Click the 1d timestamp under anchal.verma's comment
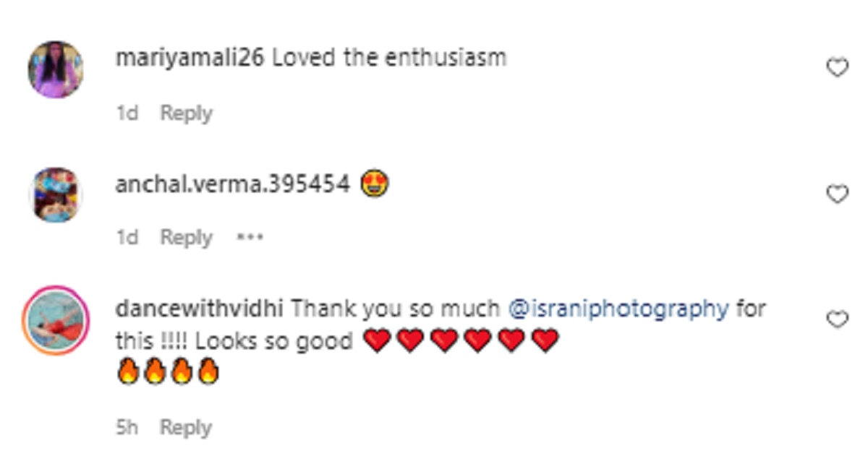 [127, 237]
